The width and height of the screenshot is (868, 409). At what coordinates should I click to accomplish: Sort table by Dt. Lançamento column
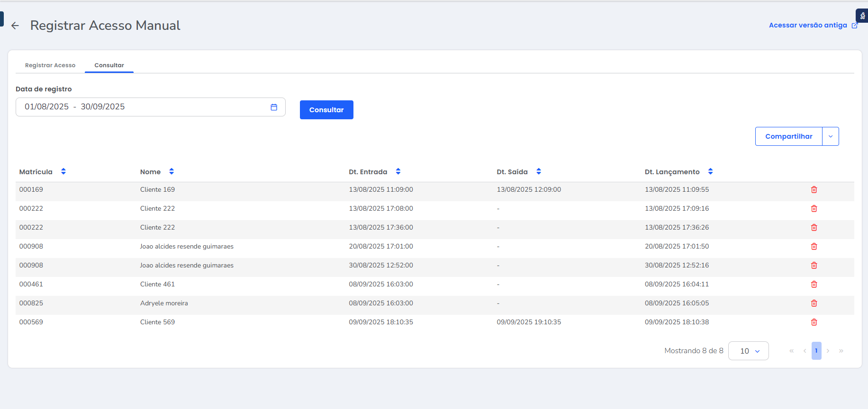pos(710,172)
